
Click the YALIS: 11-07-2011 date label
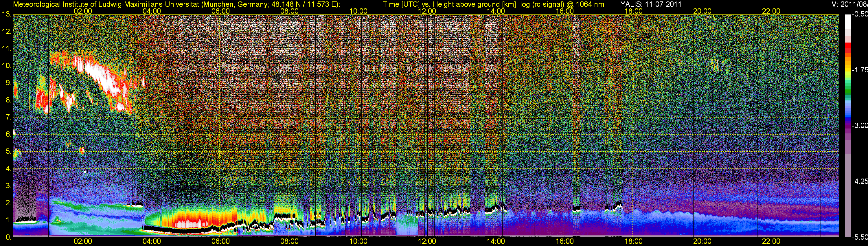[651, 4]
